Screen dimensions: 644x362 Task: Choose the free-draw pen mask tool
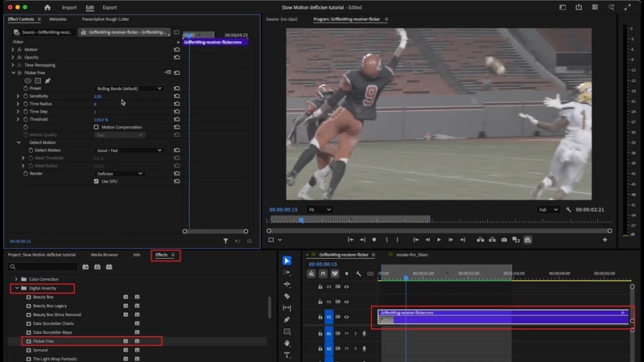coord(47,80)
